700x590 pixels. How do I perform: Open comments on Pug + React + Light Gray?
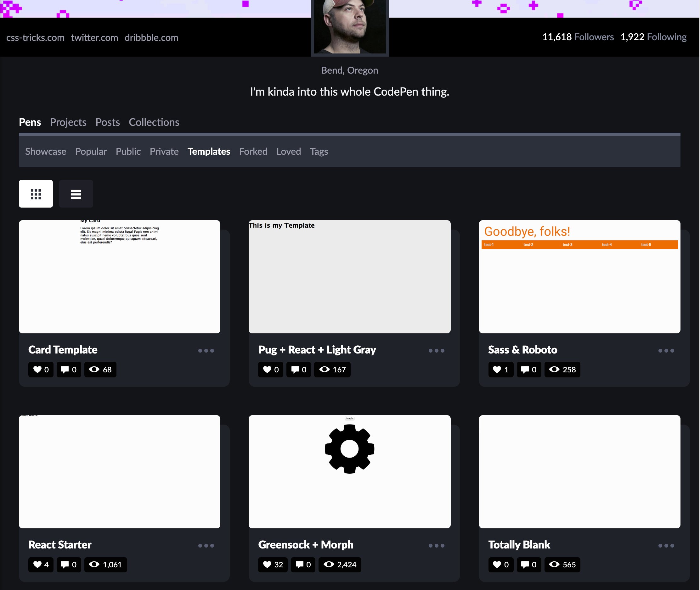tap(299, 370)
